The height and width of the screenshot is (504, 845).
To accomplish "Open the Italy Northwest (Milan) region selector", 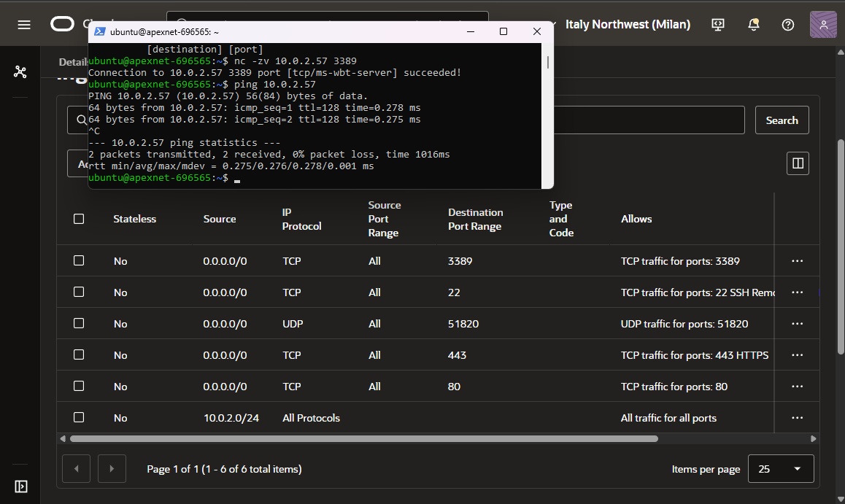I will [628, 25].
